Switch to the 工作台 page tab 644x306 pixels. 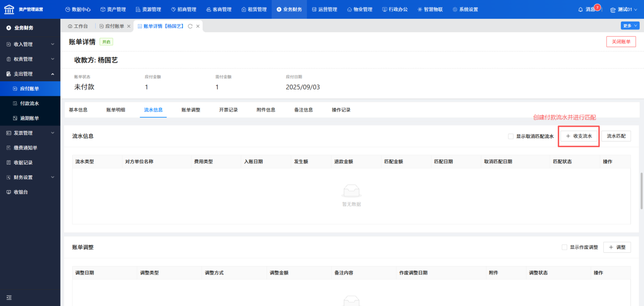click(x=78, y=26)
